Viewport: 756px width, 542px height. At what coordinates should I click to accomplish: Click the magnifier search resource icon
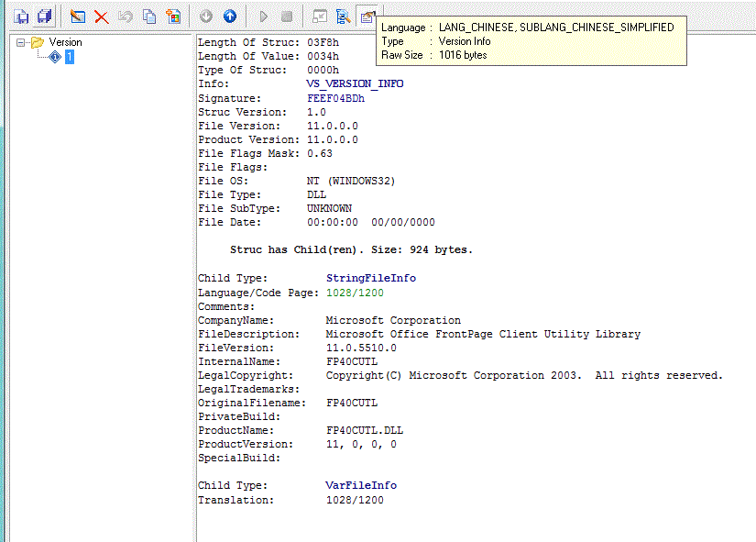pos(343,17)
